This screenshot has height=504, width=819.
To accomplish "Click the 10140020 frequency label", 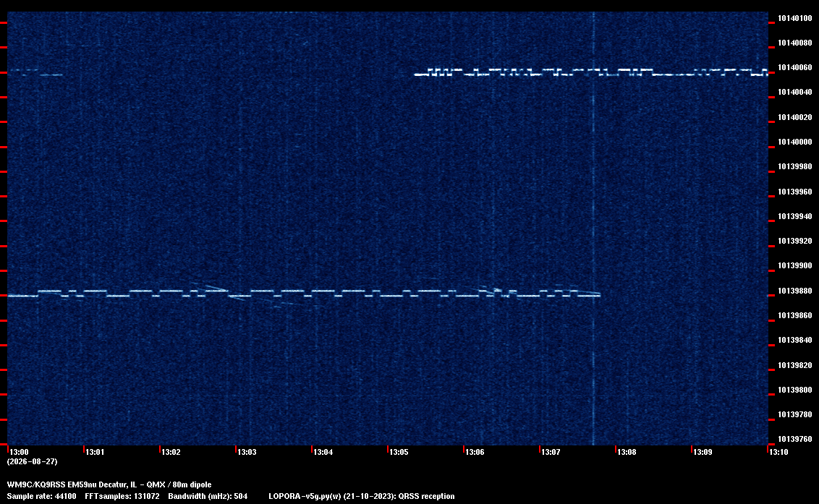I will pos(794,117).
